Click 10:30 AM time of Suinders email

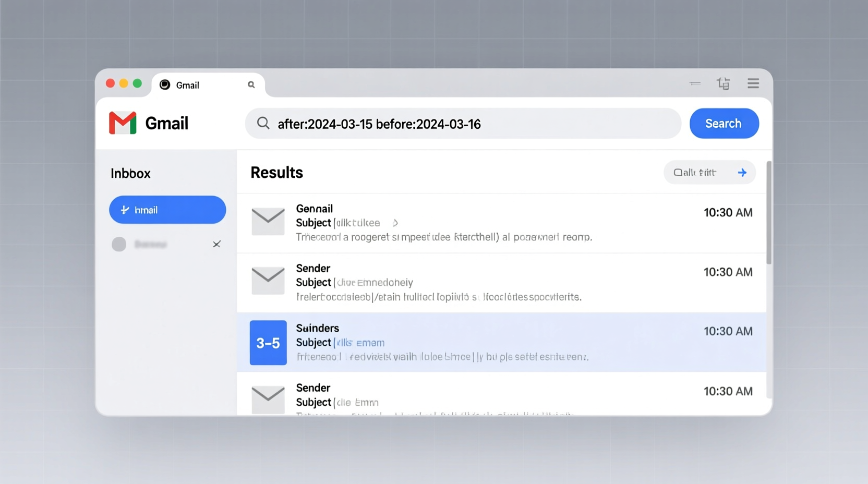728,331
